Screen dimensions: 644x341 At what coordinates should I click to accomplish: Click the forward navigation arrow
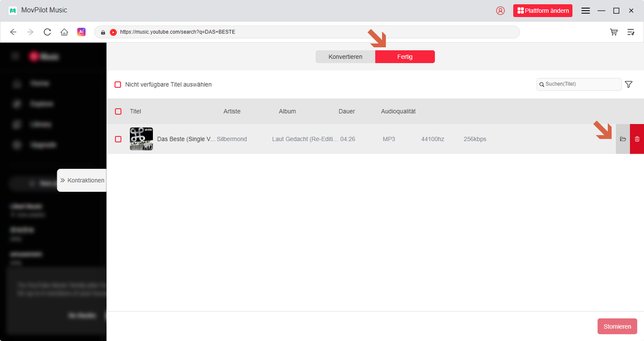click(x=30, y=32)
